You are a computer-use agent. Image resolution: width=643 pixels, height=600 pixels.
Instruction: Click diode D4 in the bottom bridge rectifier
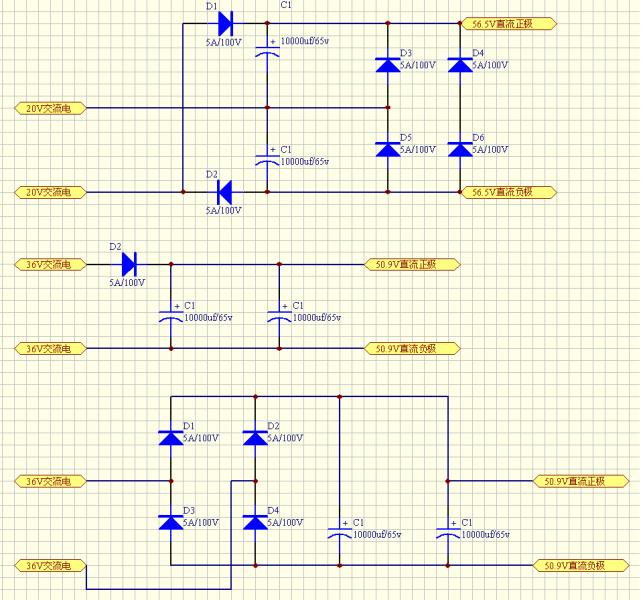tap(256, 522)
